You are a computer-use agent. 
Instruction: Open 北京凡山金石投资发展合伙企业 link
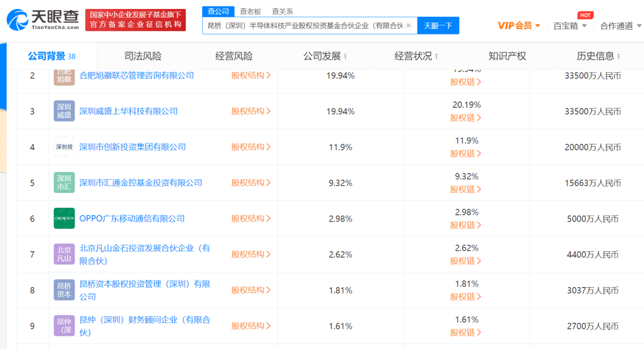pyautogui.click(x=144, y=254)
